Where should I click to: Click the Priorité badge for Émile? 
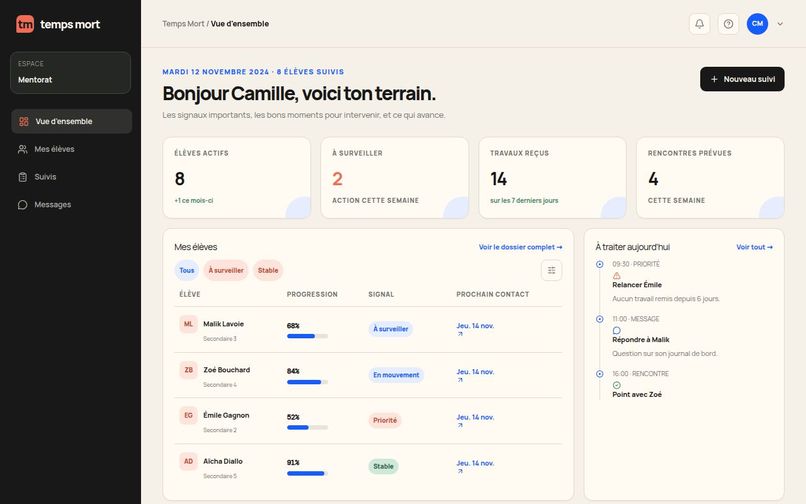(x=384, y=421)
